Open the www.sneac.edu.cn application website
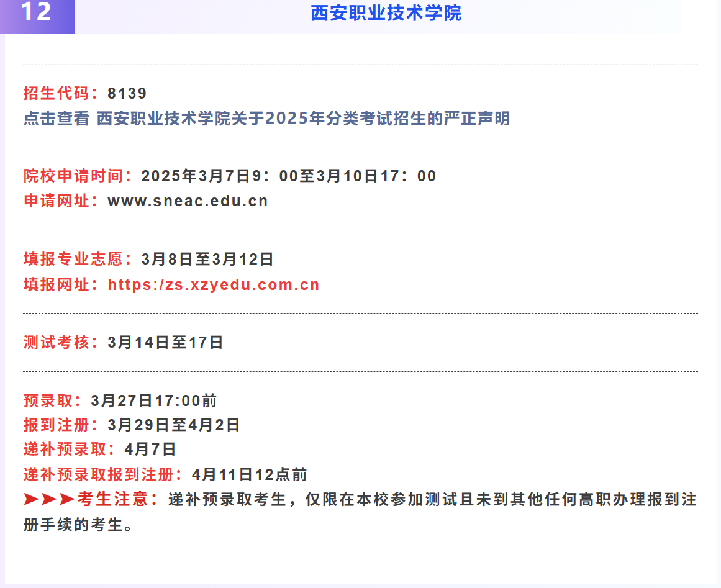Image resolution: width=721 pixels, height=588 pixels. pos(186,201)
